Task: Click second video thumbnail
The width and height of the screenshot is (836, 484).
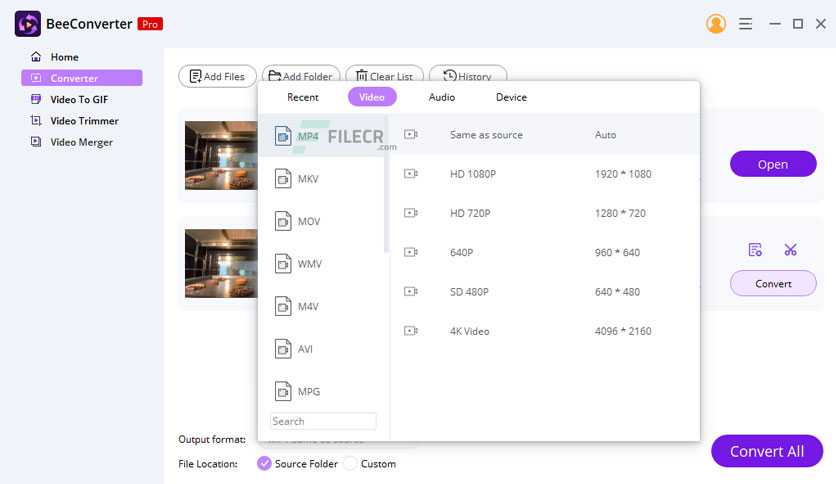Action: (x=221, y=263)
